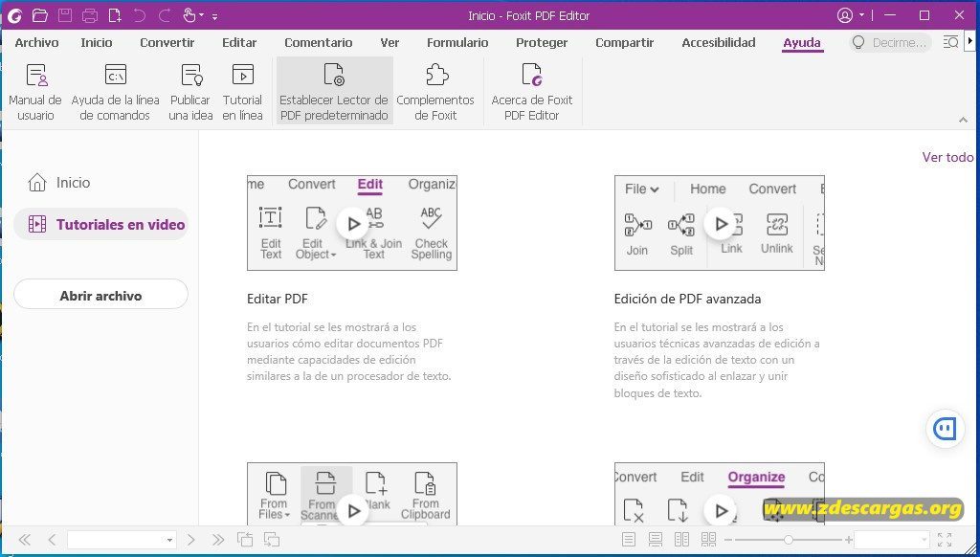Viewport: 980px width, 557px height.
Task: Open Acerca de Foxit PDF Editor
Action: 532,91
